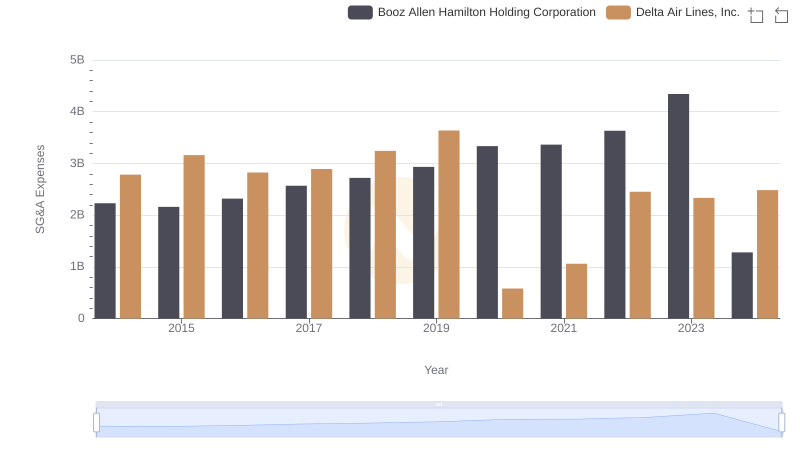Select the Booz Allen bar for 2017

tap(296, 252)
